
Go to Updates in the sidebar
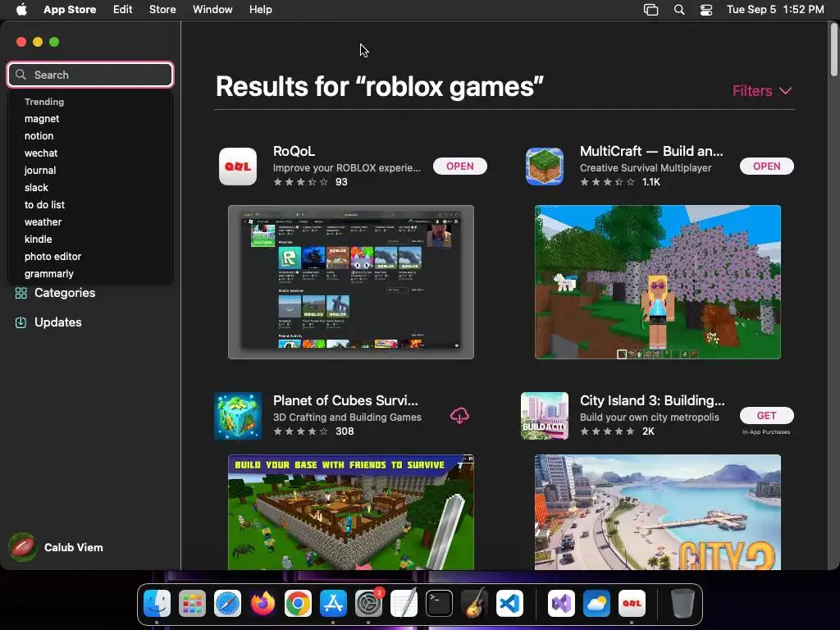[x=58, y=322]
